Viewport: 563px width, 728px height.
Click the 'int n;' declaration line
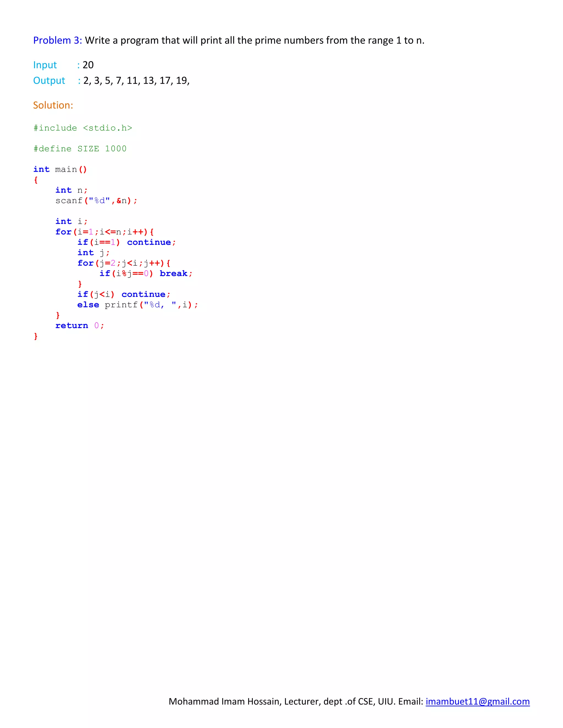71,190
